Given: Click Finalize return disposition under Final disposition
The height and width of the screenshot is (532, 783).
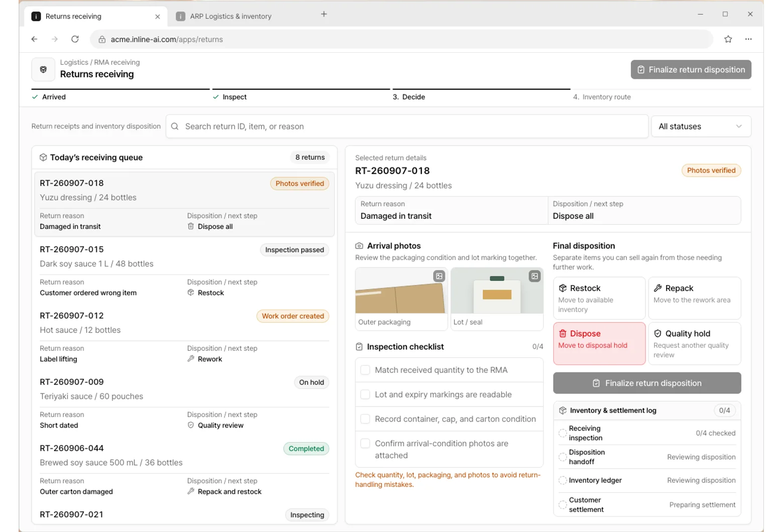Looking at the screenshot, I should tap(647, 383).
